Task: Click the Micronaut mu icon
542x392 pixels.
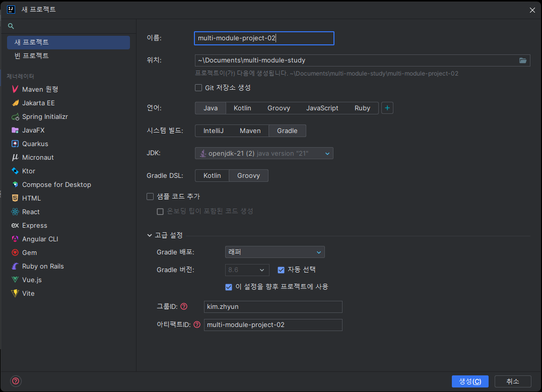Action: [x=15, y=157]
